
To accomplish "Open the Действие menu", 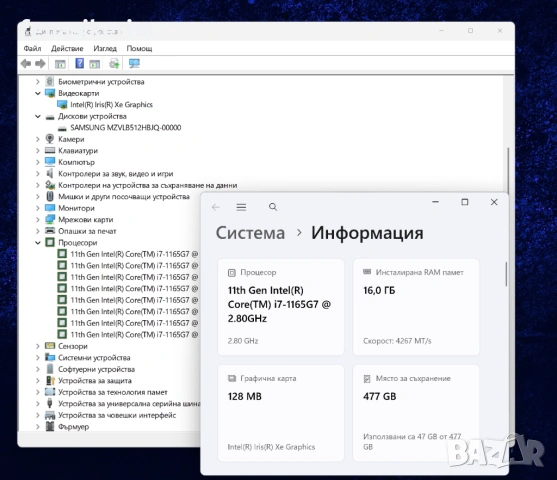I will [67, 48].
